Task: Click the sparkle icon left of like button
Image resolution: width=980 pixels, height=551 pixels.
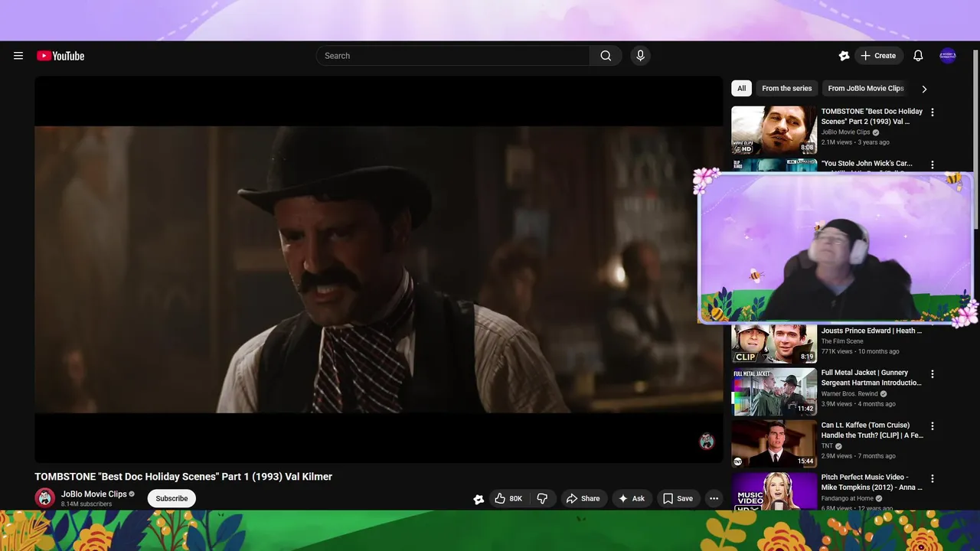Action: [479, 499]
